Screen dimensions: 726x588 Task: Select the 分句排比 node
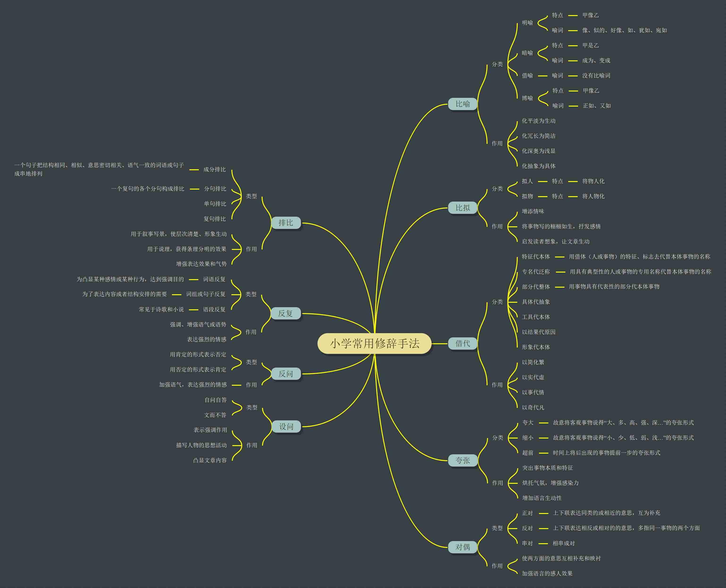pyautogui.click(x=215, y=189)
